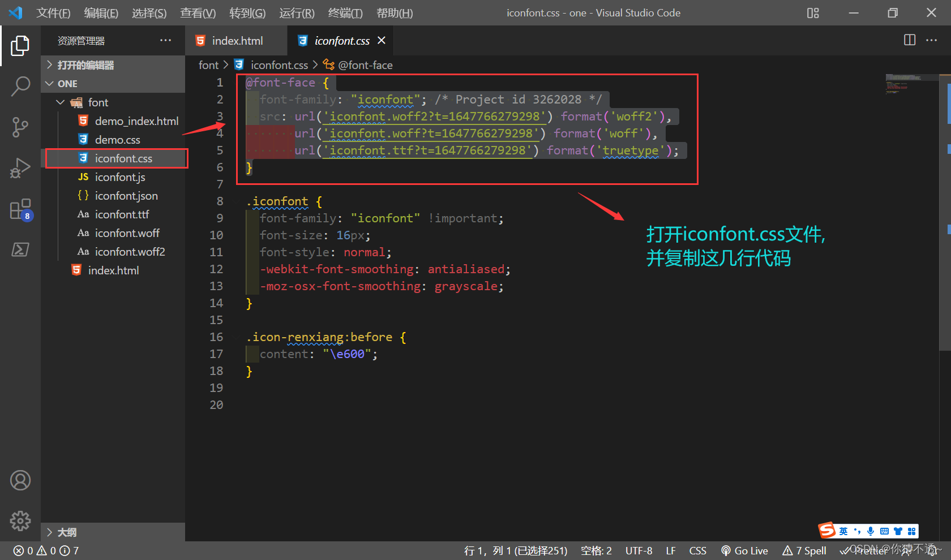Open the terminal-like panel icon in activity bar

[20, 249]
